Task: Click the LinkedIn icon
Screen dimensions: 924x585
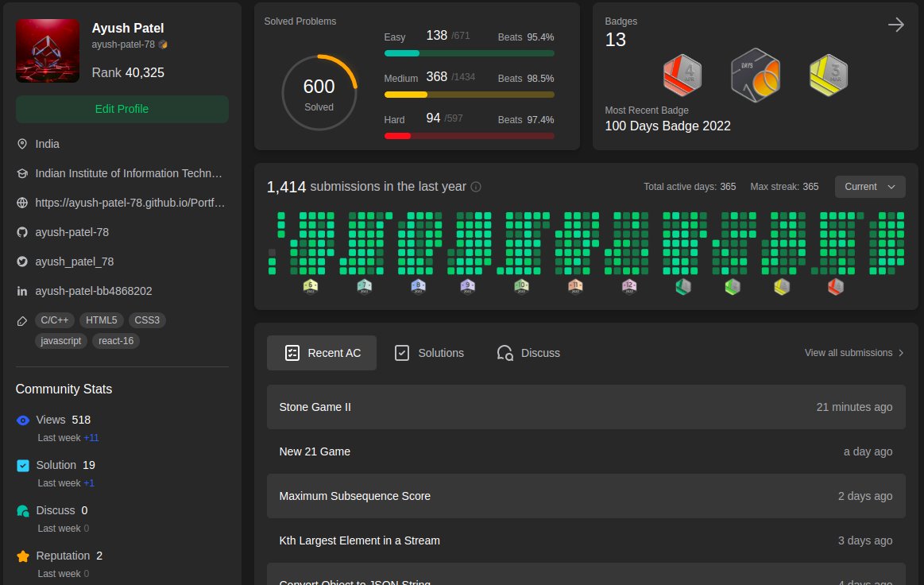Action: [x=22, y=292]
